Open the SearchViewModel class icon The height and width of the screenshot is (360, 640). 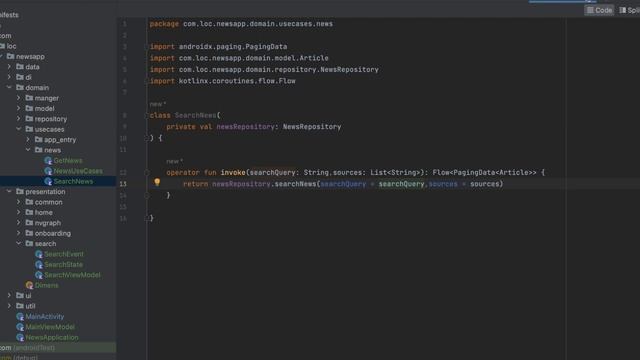(x=39, y=275)
